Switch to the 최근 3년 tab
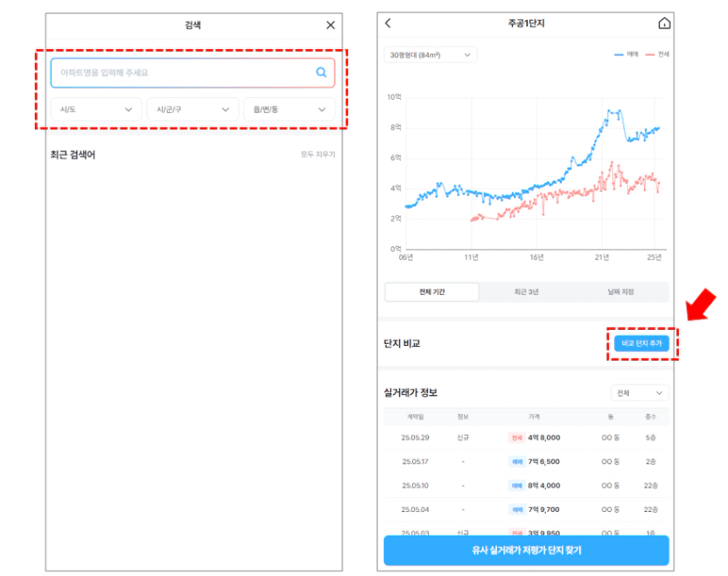728x576 pixels. tap(527, 292)
